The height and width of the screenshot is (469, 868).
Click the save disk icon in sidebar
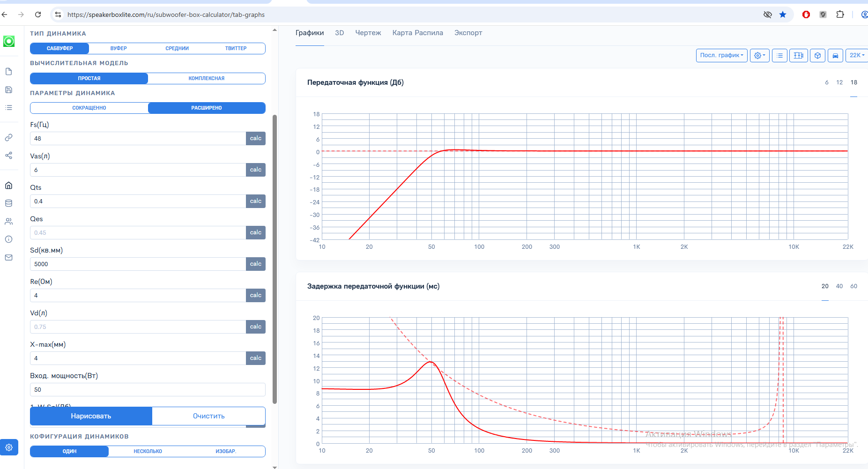(x=8, y=89)
